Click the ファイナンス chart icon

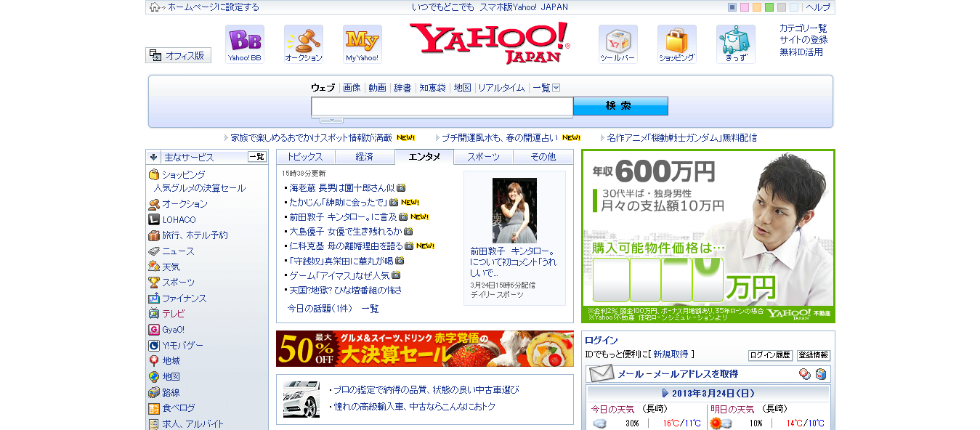click(x=154, y=299)
